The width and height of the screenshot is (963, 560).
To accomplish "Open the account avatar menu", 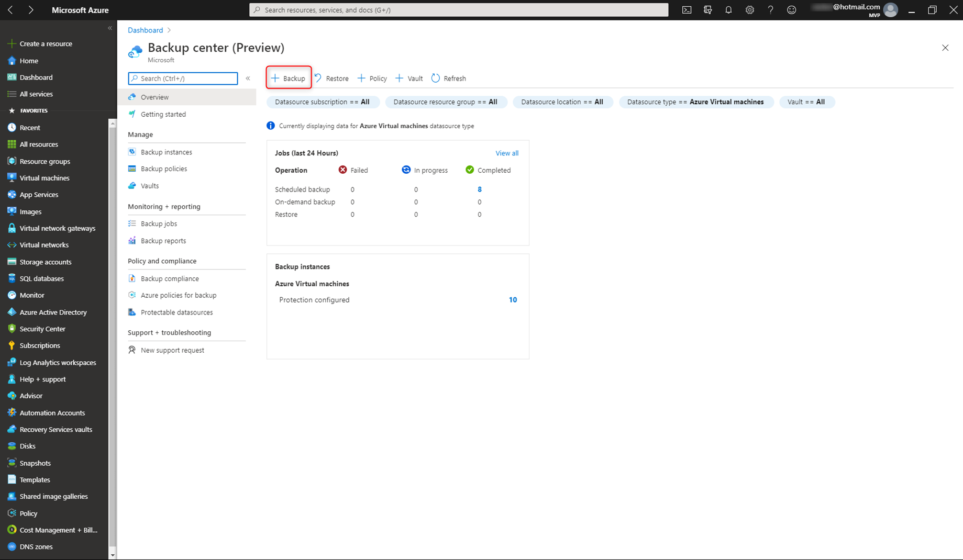I will click(x=890, y=10).
